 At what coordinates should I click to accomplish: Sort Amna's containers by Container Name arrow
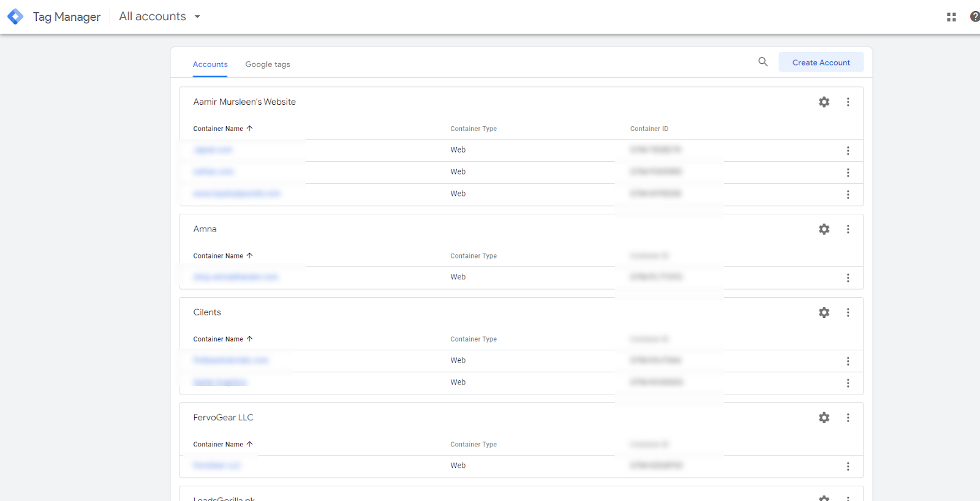tap(249, 256)
